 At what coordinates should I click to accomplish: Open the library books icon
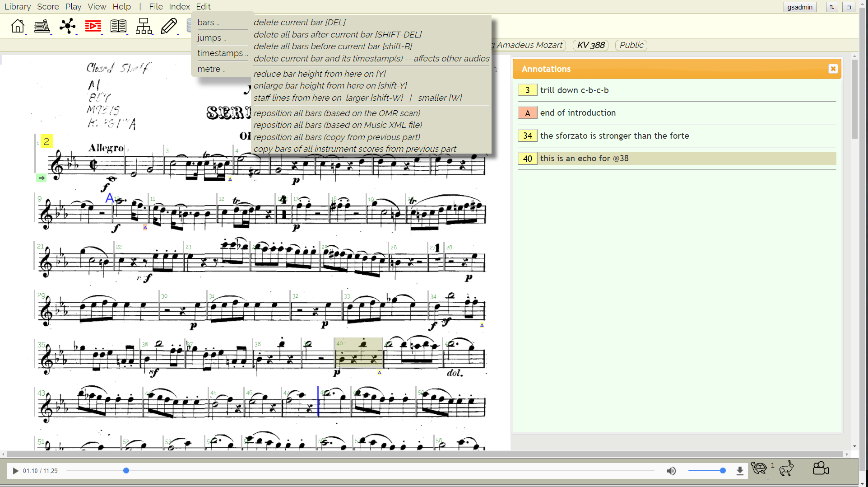coord(42,26)
